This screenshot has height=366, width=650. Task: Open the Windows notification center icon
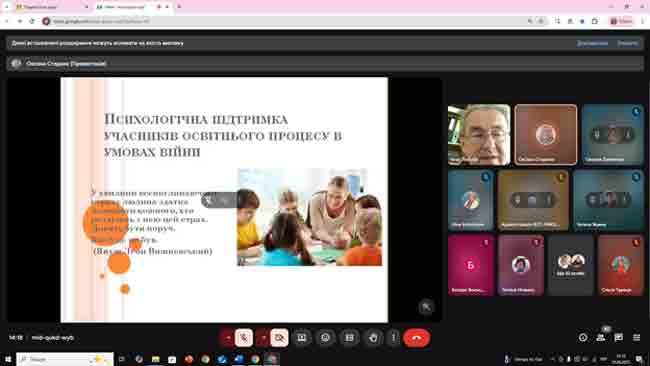pyautogui.click(x=640, y=359)
